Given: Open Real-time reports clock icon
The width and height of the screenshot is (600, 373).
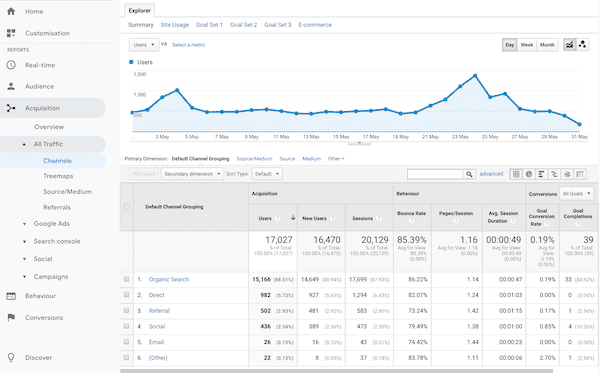Looking at the screenshot, I should 11,65.
